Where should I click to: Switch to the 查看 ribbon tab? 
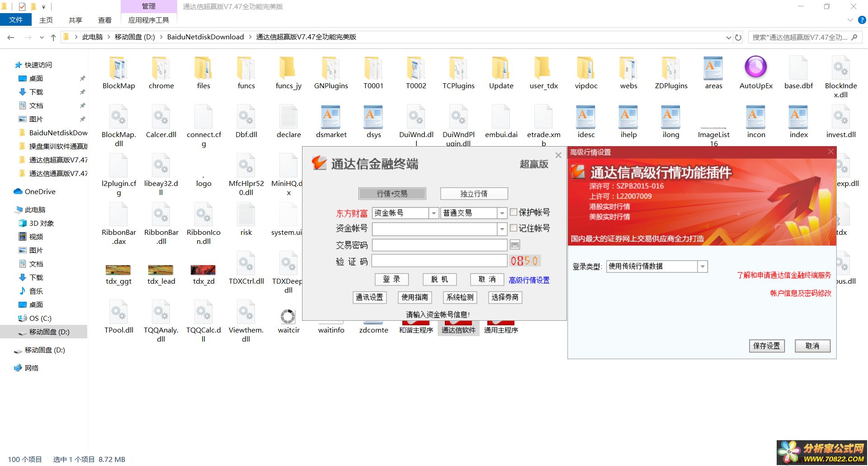click(105, 20)
